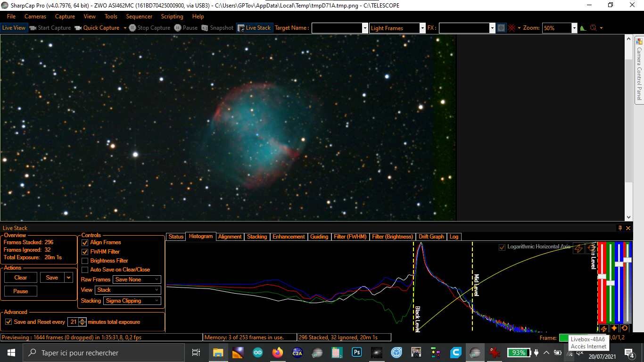Open the File menu
Screen dimensions: 644x362
click(11, 16)
